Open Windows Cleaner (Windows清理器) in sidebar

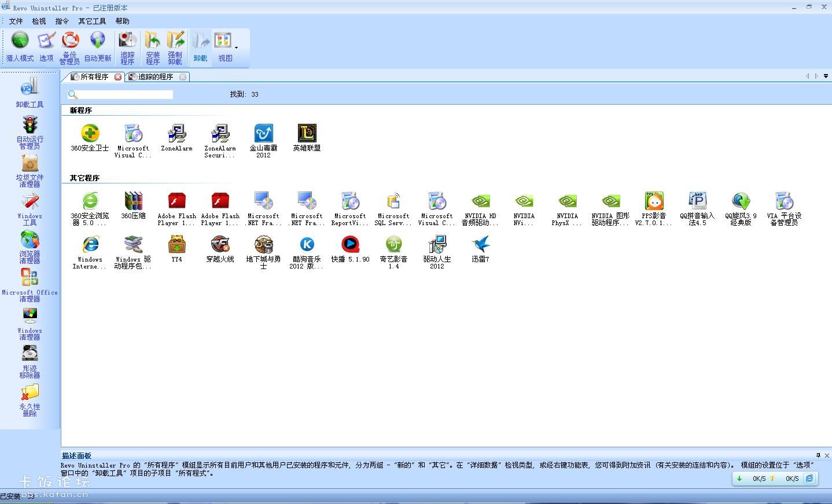(30, 323)
